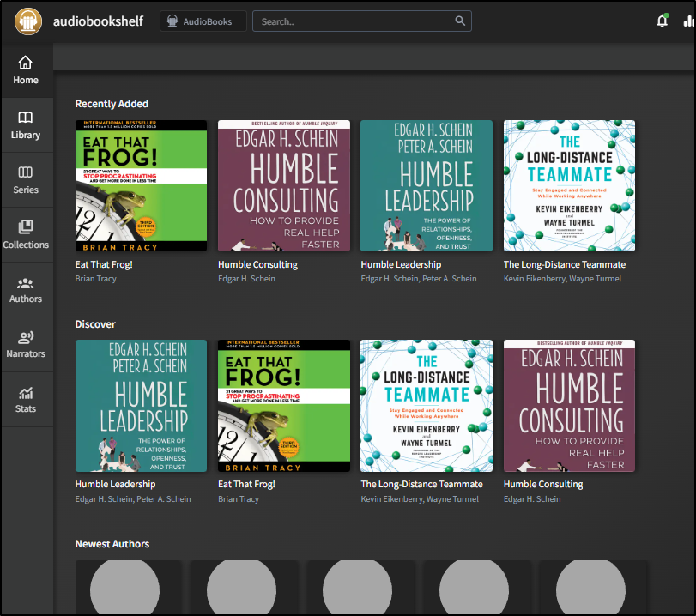Image resolution: width=696 pixels, height=616 pixels.
Task: Click Edgar H. Schein, Peter A. Schein under Discover
Action: click(133, 498)
